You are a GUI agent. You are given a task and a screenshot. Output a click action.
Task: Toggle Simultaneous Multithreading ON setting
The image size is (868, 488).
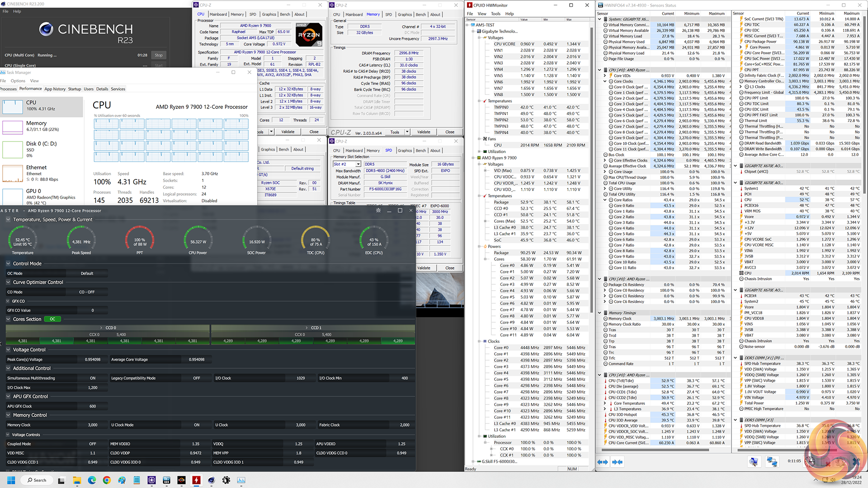click(x=92, y=378)
